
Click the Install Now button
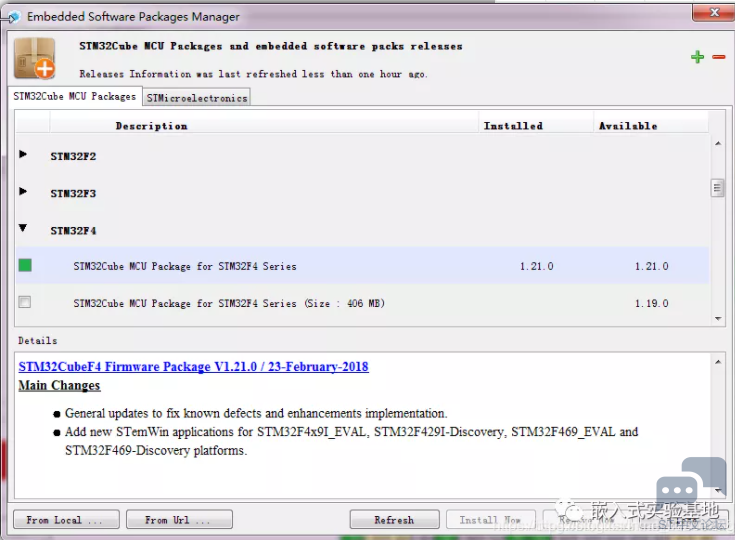click(490, 519)
